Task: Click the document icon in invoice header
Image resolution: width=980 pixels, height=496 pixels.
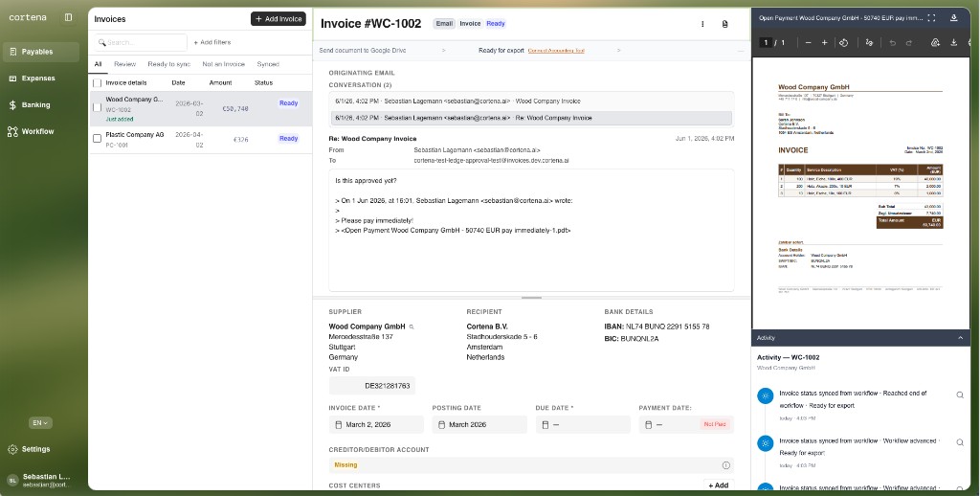Action: pos(725,24)
